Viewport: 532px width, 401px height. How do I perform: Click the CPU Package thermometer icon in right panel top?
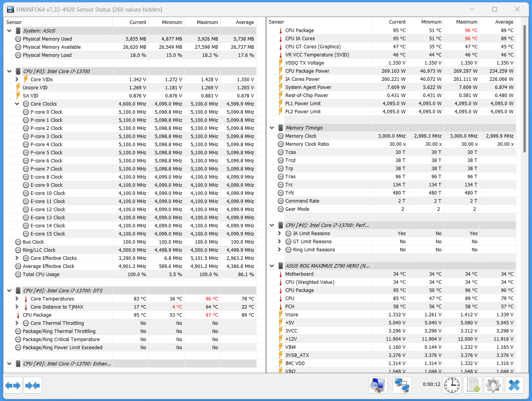pyautogui.click(x=281, y=31)
